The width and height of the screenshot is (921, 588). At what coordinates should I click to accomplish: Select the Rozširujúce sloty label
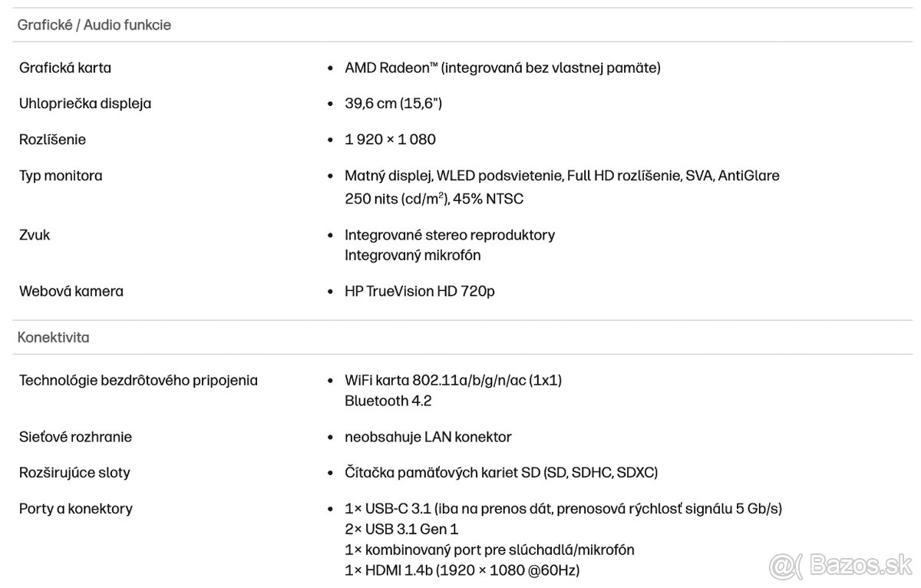tap(74, 473)
